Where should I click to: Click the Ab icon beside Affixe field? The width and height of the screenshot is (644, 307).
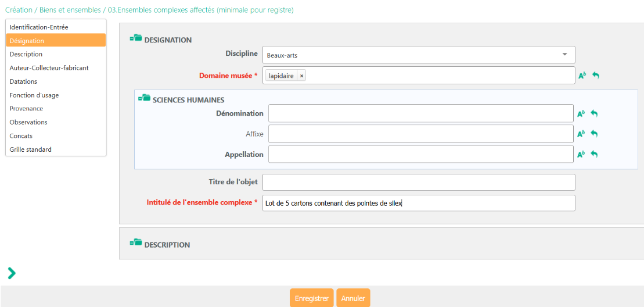click(580, 134)
